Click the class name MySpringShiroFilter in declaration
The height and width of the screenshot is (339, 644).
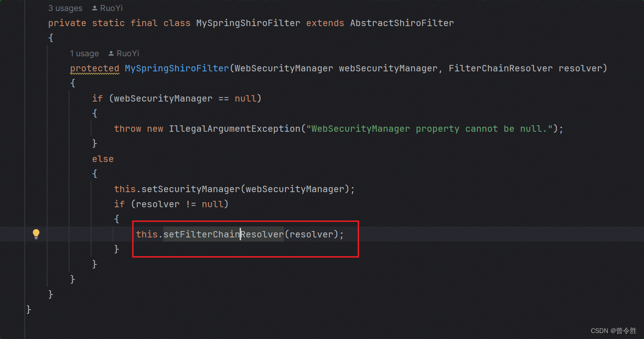248,23
